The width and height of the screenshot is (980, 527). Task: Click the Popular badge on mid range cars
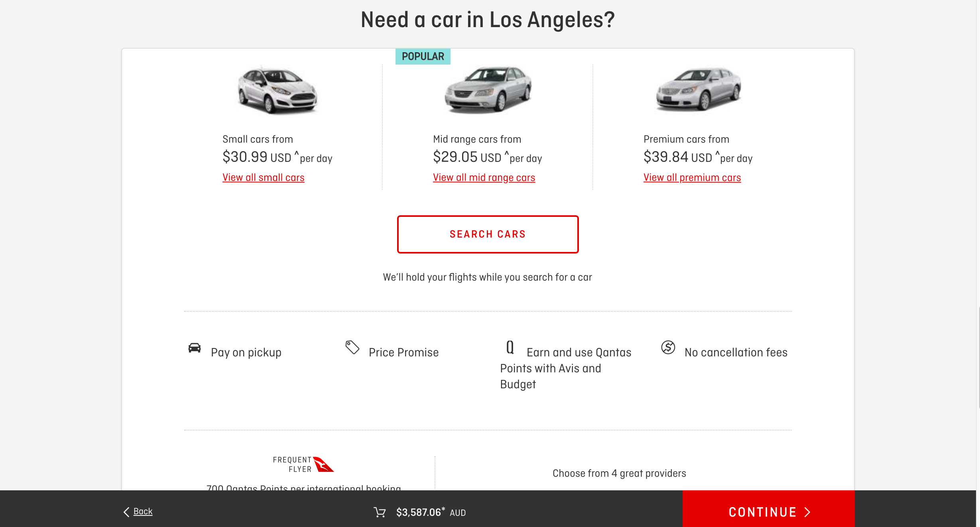pos(423,57)
